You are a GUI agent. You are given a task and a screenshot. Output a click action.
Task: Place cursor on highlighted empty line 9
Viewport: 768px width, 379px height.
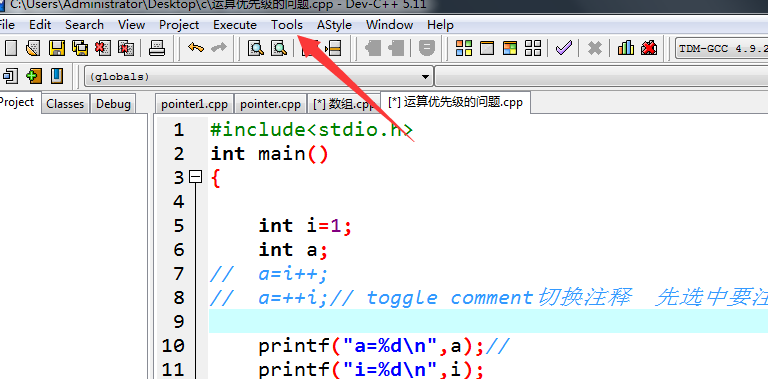click(488, 321)
